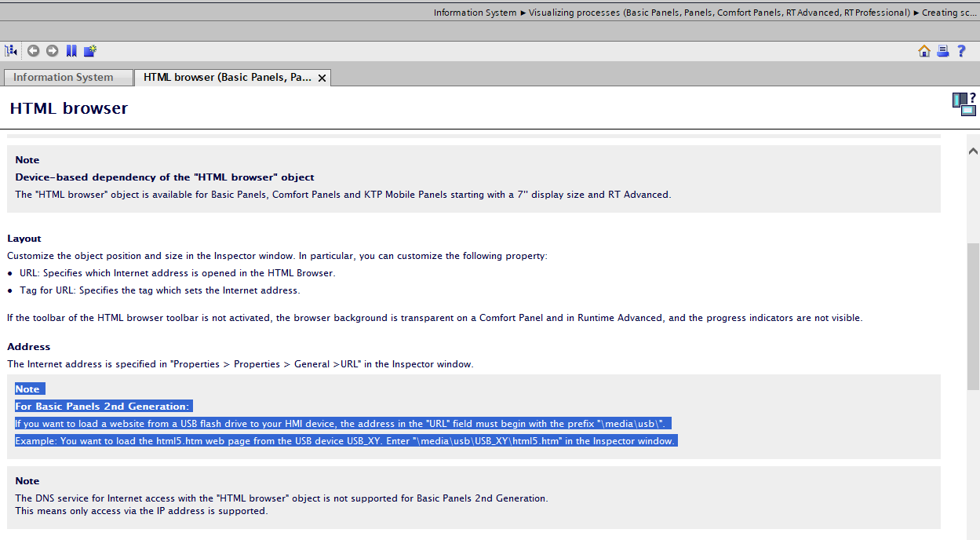980x540 pixels.
Task: Click the highlighted "Example: You want to load" line
Action: point(345,441)
